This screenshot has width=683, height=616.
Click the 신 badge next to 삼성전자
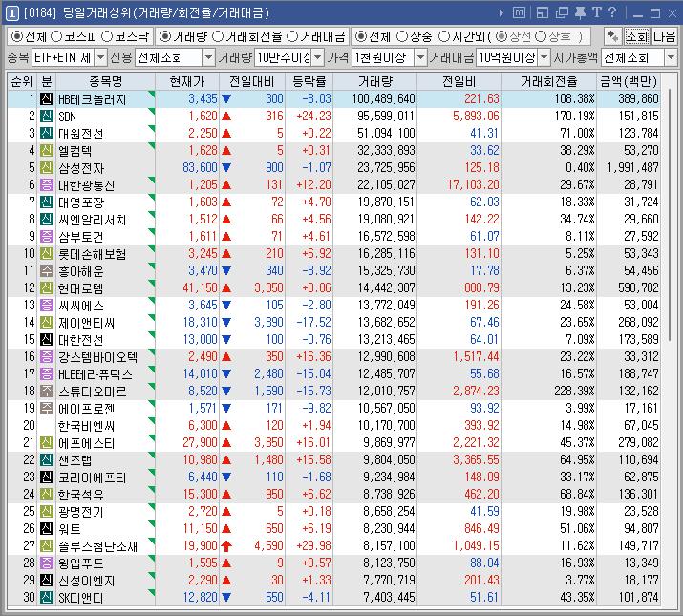47,168
